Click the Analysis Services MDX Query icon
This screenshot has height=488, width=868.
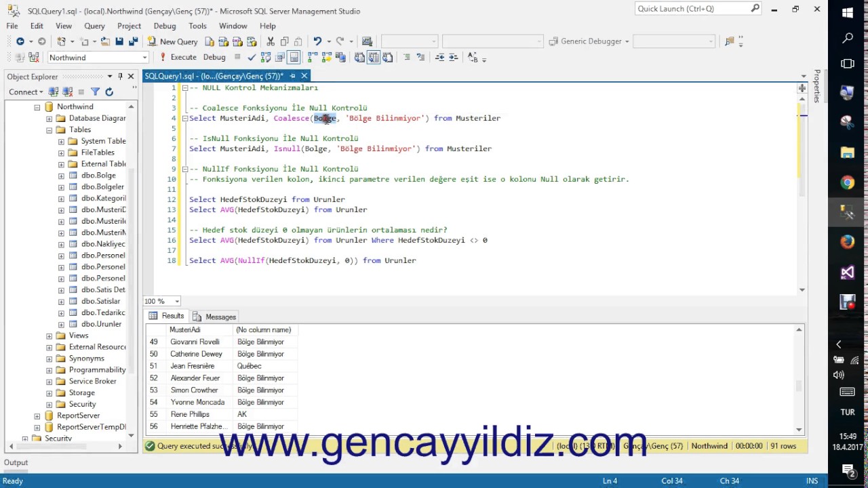coord(223,41)
